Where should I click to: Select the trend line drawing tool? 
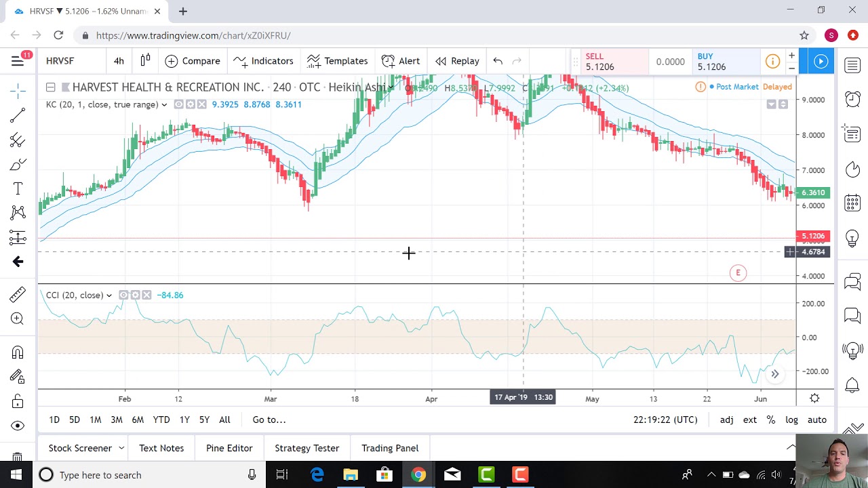coord(18,115)
